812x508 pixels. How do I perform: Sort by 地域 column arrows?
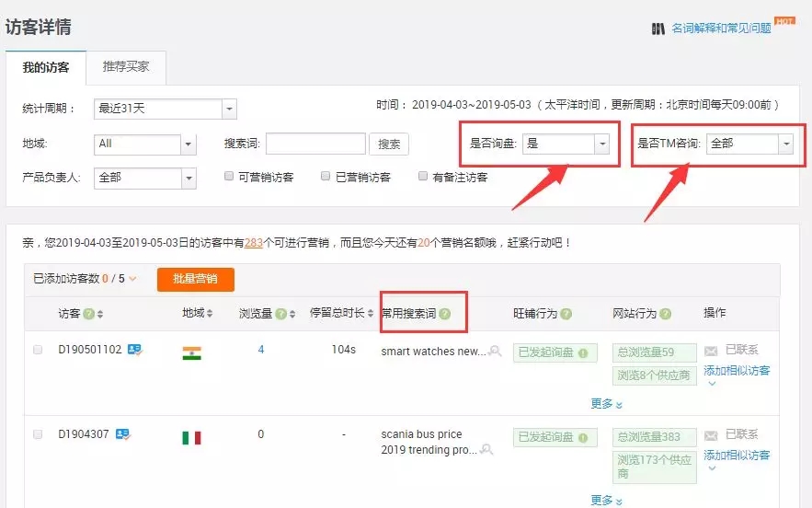click(x=210, y=313)
